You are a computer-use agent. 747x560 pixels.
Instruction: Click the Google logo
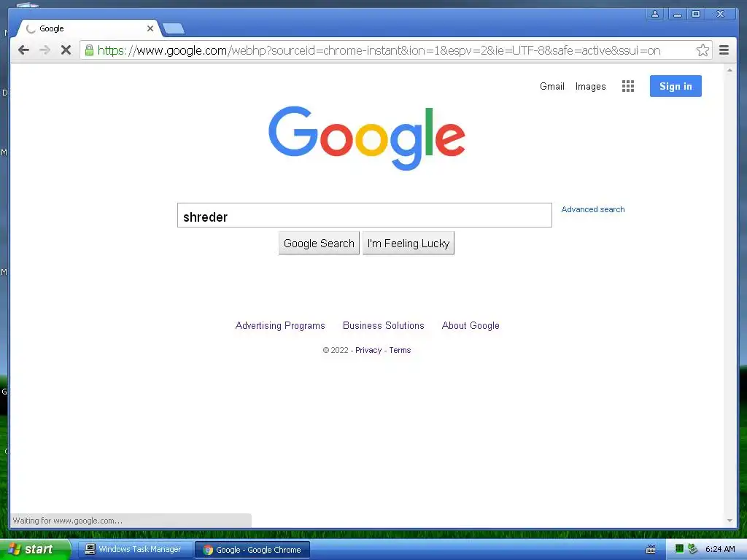(x=366, y=138)
